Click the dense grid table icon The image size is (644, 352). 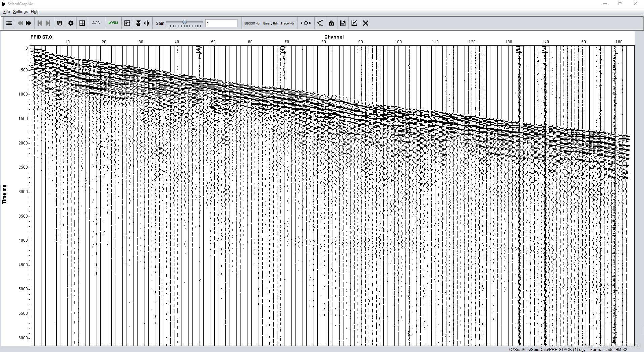[x=127, y=23]
